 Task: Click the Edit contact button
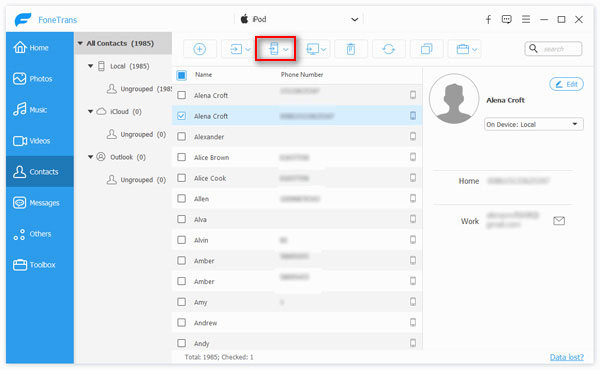(x=566, y=84)
